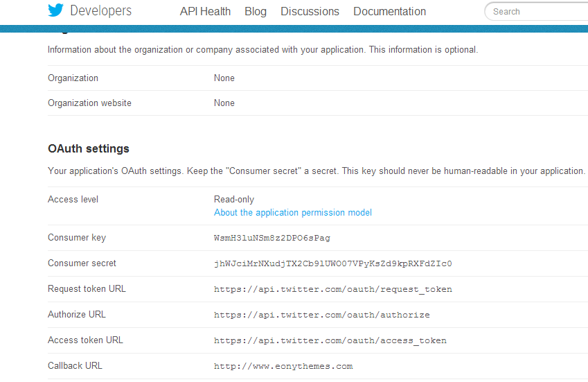Click the Consumer secret row label
The height and width of the screenshot is (382, 588).
(82, 263)
